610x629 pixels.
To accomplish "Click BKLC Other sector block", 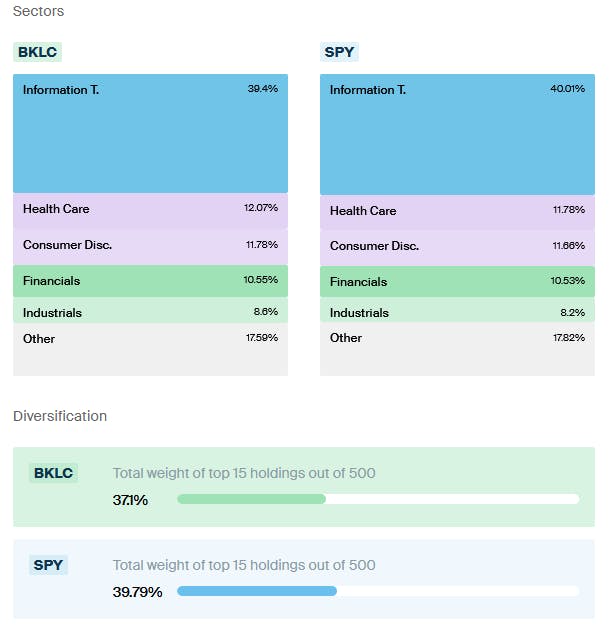I will [x=150, y=349].
